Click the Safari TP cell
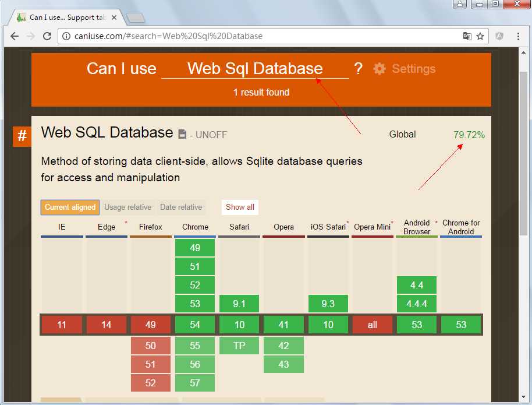The image size is (532, 405). [x=239, y=346]
